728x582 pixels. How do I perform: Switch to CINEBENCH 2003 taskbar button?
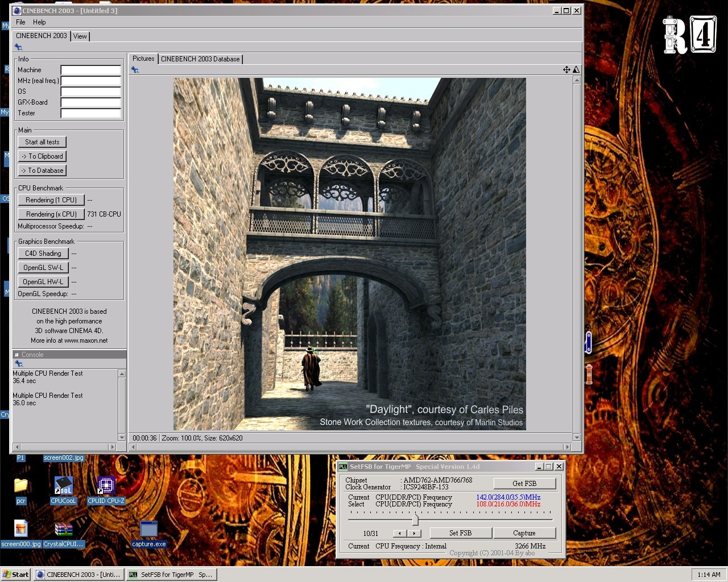[78, 575]
